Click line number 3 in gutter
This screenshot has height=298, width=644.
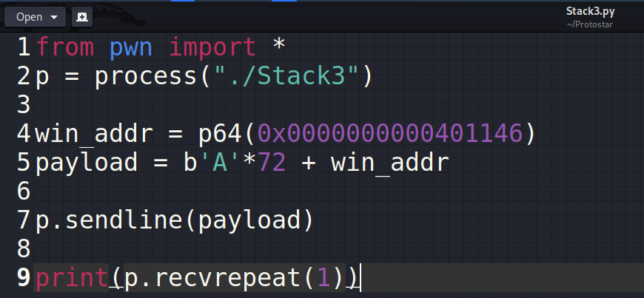[x=24, y=105]
